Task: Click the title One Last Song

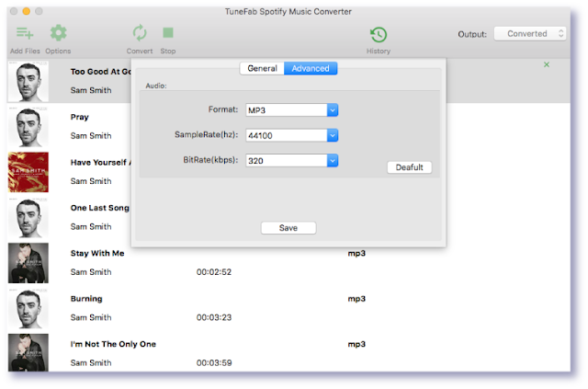Action: tap(100, 208)
